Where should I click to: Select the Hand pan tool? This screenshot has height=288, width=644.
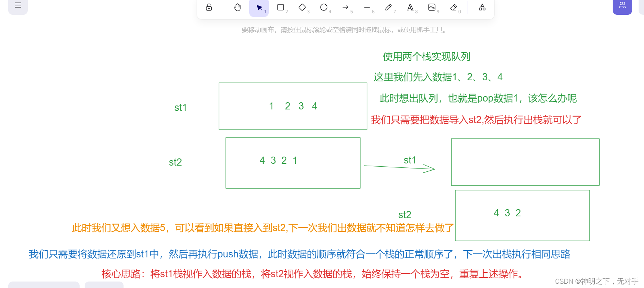(x=237, y=7)
